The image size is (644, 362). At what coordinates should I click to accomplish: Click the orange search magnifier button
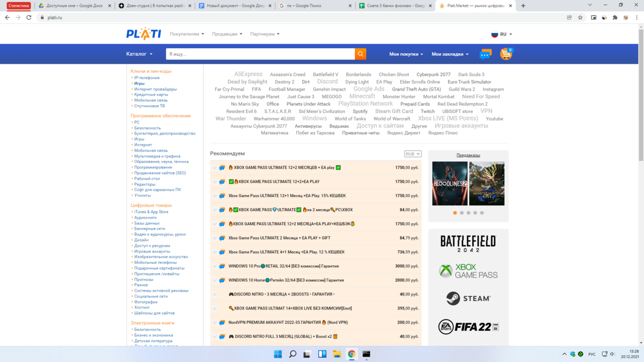(x=361, y=54)
